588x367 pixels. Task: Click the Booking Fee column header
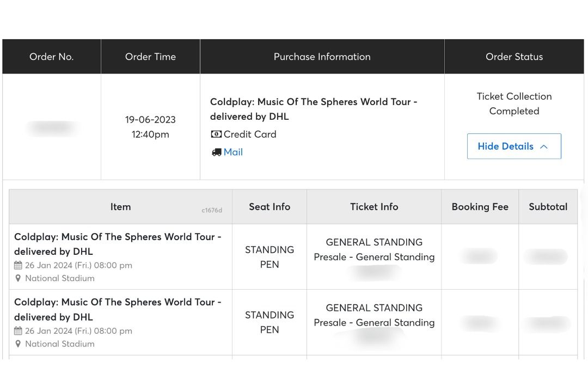point(480,206)
